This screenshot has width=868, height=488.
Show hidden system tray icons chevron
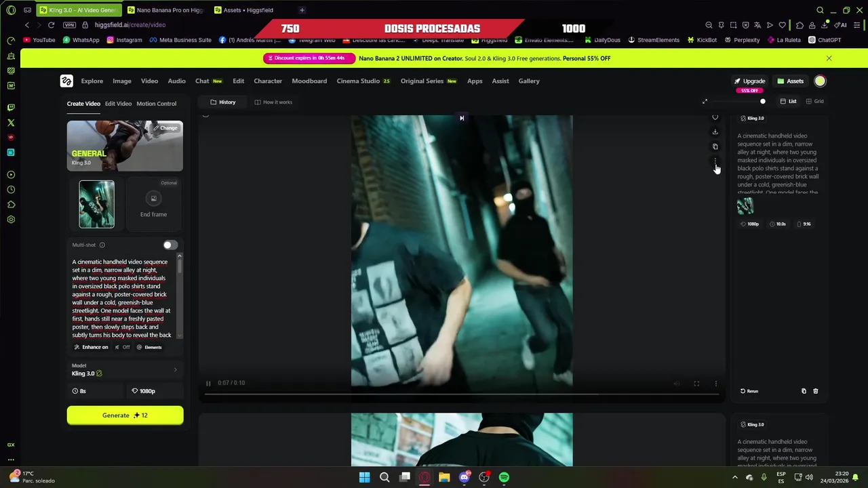[734, 477]
